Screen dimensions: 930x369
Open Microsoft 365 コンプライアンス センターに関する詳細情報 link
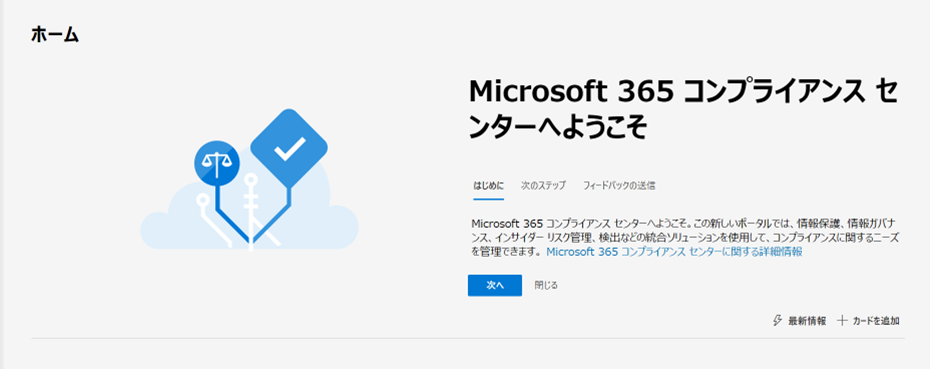(674, 252)
